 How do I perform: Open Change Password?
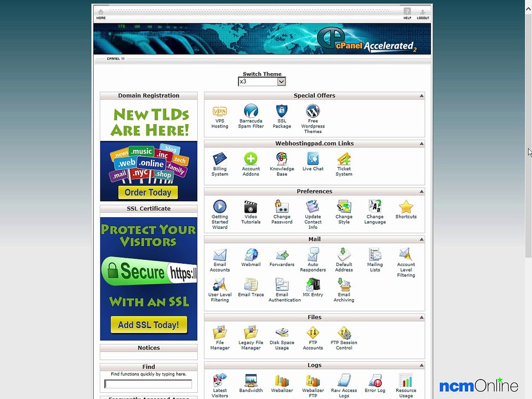(282, 213)
